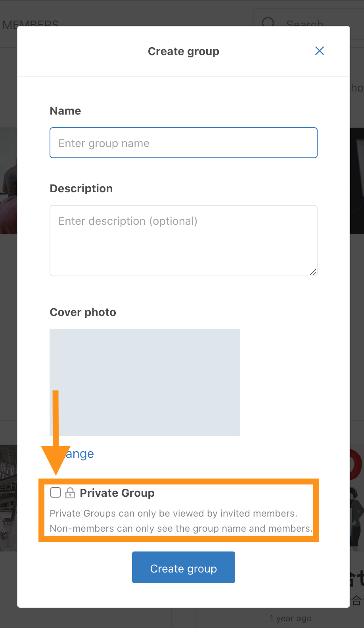Viewport: 364px width, 628px height.
Task: Click the "1 year ago" timestamp
Action: tap(291, 618)
